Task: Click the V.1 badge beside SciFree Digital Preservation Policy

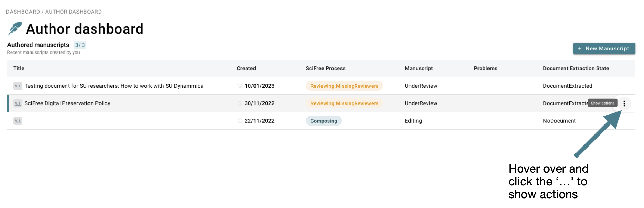Action: (18, 103)
